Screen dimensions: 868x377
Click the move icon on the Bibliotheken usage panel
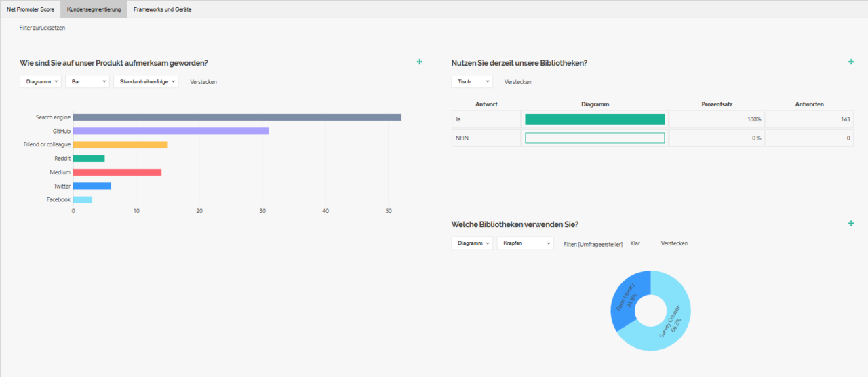tap(851, 62)
